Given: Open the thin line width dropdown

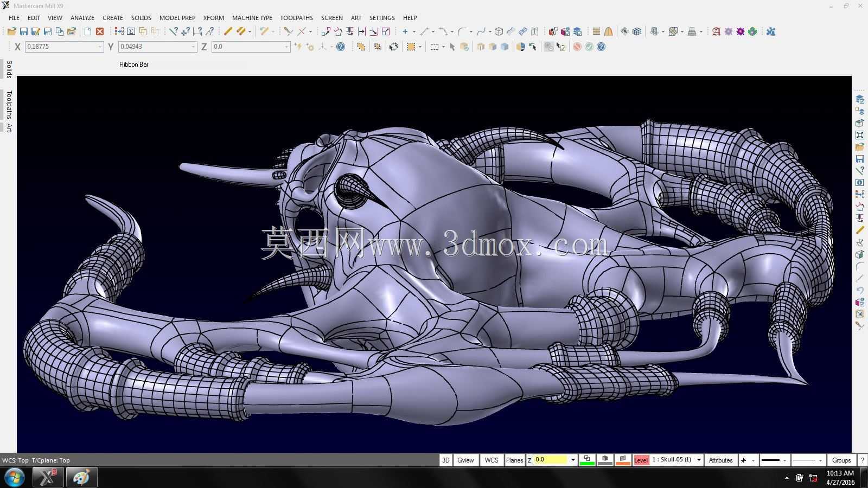Looking at the screenshot, I should pyautogui.click(x=820, y=460).
